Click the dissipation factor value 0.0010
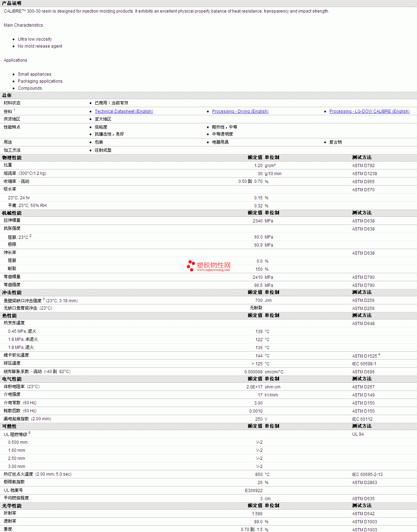The width and height of the screenshot is (417, 532). pyautogui.click(x=256, y=411)
